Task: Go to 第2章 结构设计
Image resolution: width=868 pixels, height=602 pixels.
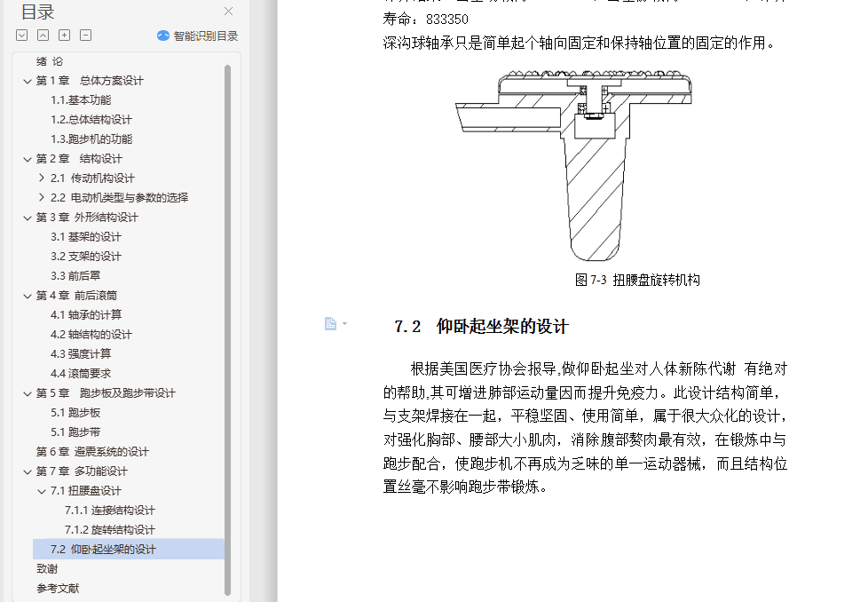Action: point(79,159)
